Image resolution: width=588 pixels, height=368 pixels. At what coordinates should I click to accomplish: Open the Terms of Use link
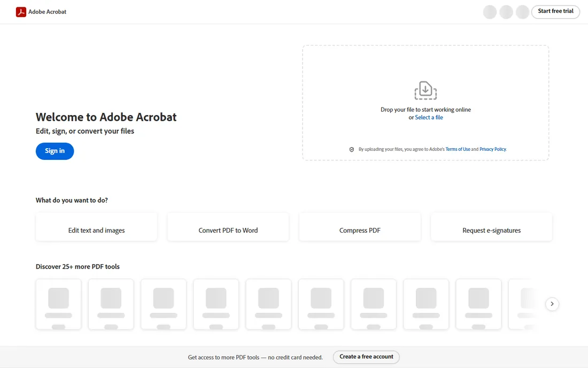click(x=458, y=149)
